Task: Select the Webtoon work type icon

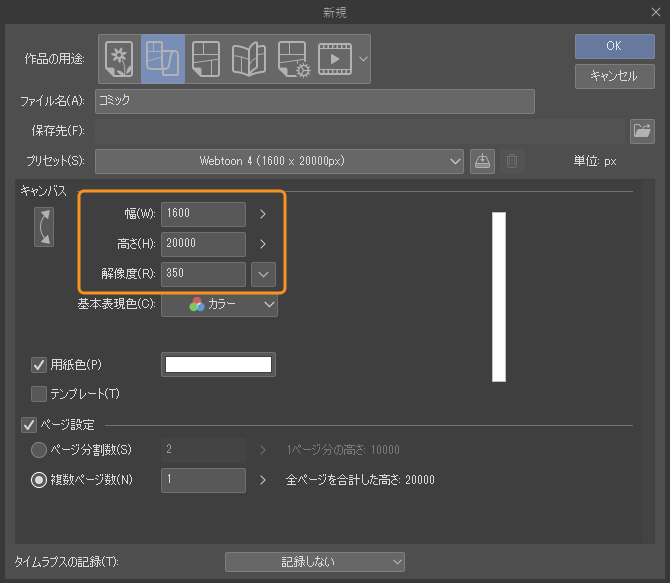Action: [x=163, y=59]
